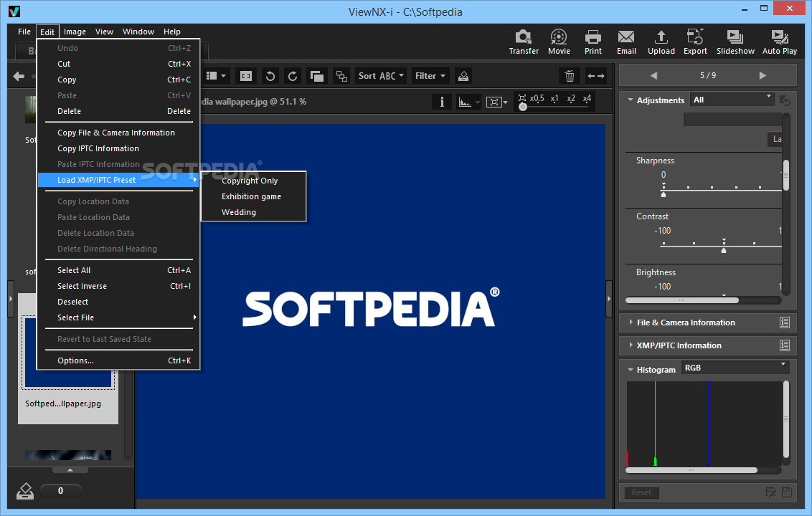
Task: Open the view mode dropdown
Action: click(216, 76)
